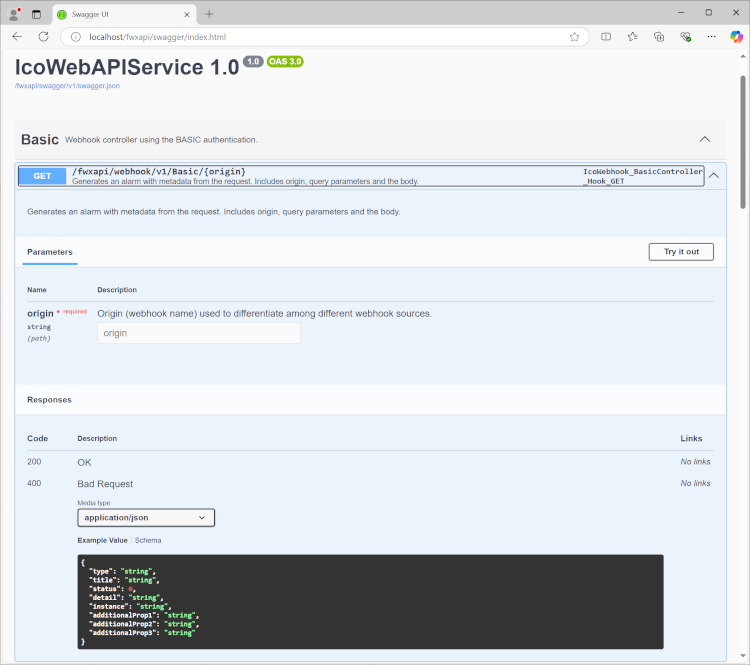
Task: View site information icon in address bar
Action: (76, 37)
